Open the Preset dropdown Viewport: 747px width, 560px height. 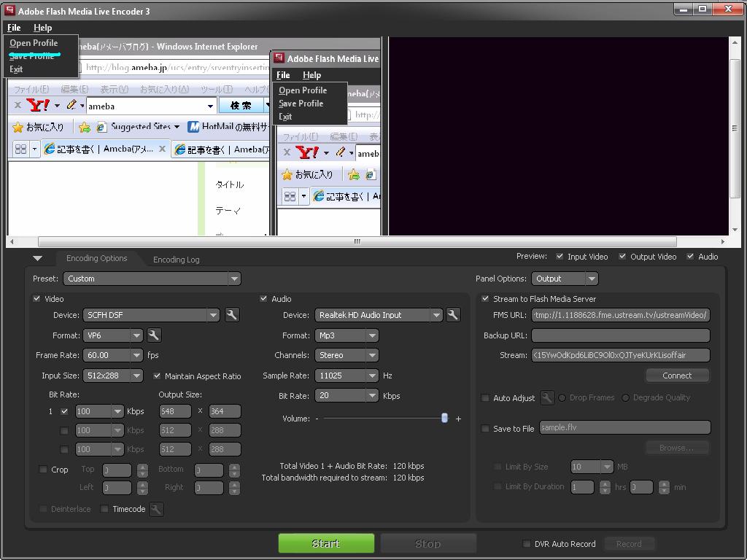pyautogui.click(x=152, y=279)
